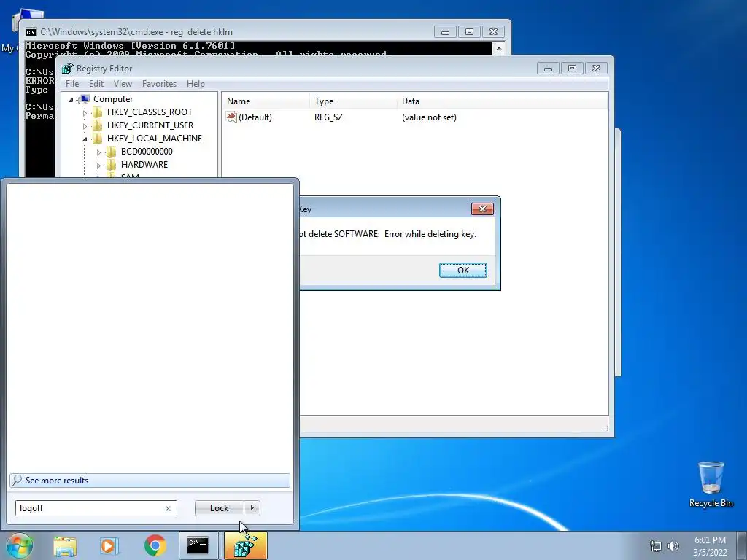Expand the BCD00000000 key arrow
747x560 pixels.
click(x=98, y=152)
